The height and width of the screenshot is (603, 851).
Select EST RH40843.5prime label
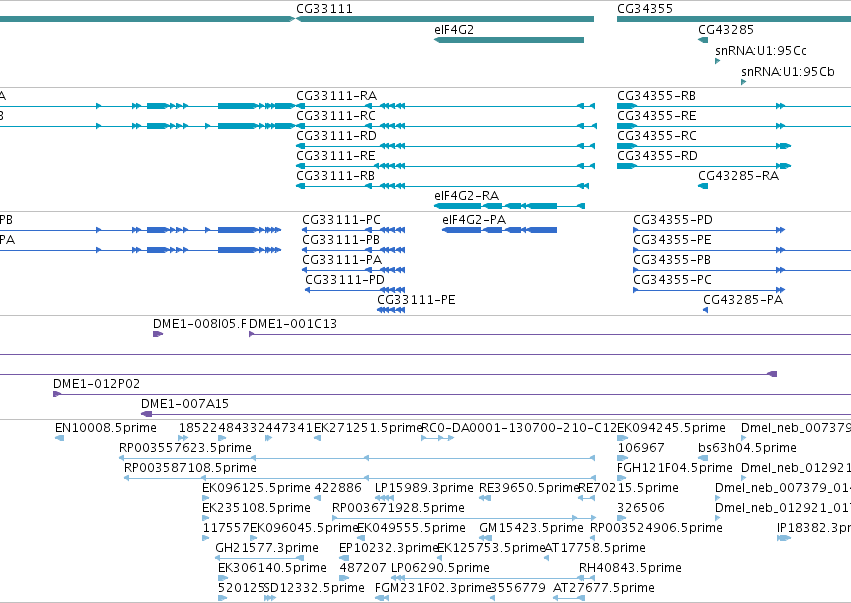(630, 568)
